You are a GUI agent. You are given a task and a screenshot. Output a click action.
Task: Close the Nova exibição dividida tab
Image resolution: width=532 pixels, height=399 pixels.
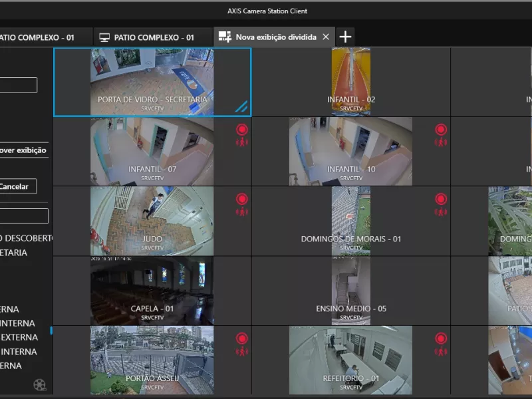[325, 37]
